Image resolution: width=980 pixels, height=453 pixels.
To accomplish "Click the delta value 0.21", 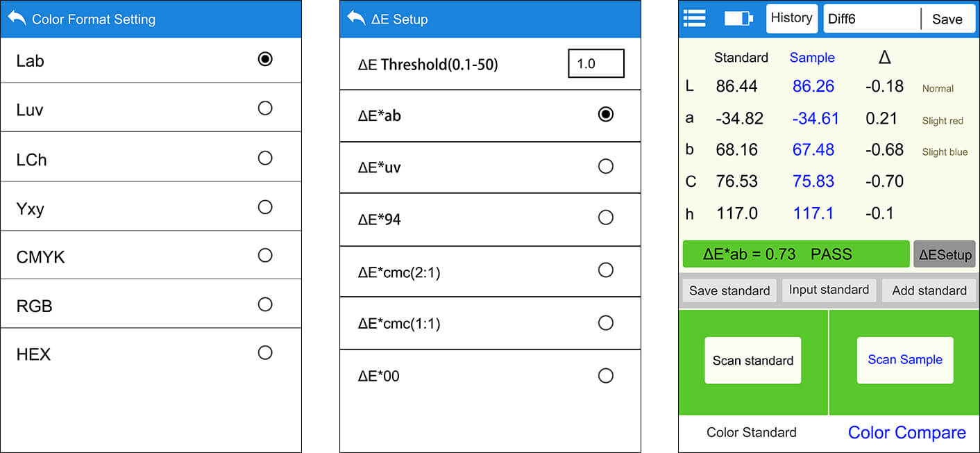I will pos(881,119).
